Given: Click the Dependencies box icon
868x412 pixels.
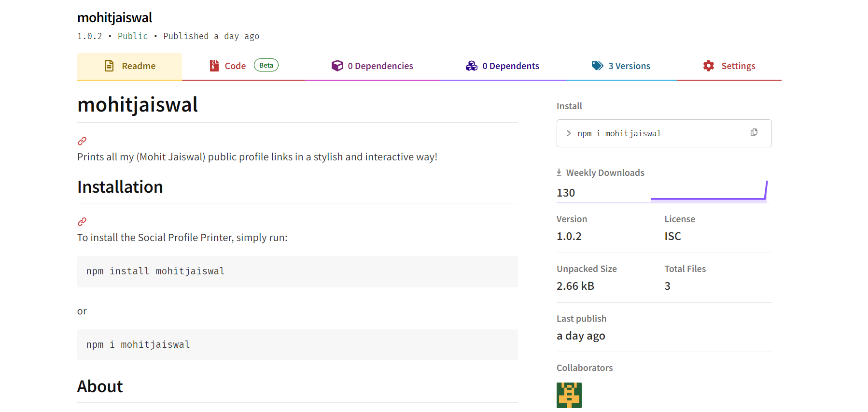Looking at the screenshot, I should click(337, 66).
